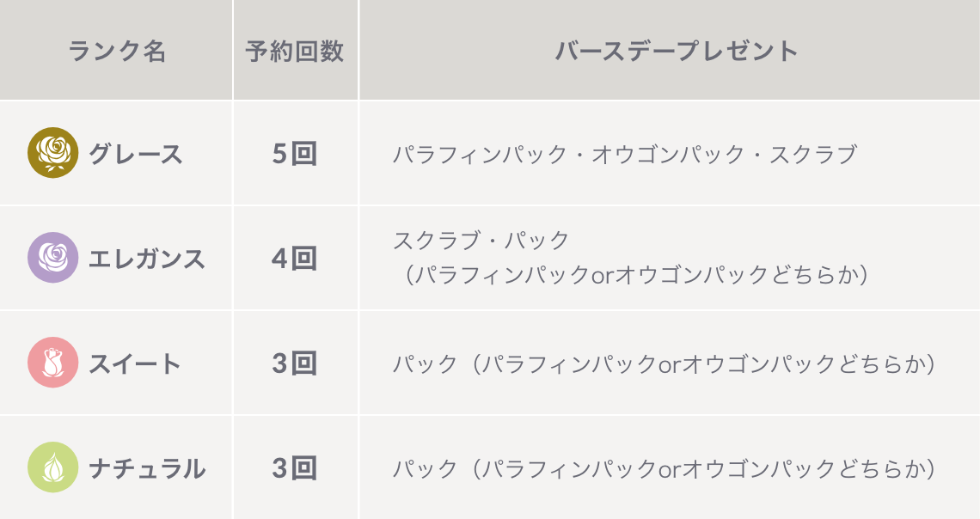Click the 3回 count in ナチュラル row
The width and height of the screenshot is (980, 519).
(x=295, y=468)
